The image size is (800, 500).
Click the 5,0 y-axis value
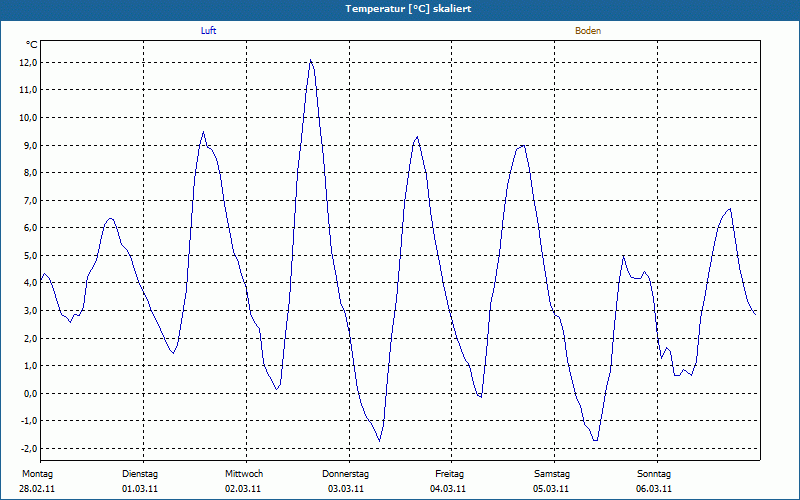(30, 255)
